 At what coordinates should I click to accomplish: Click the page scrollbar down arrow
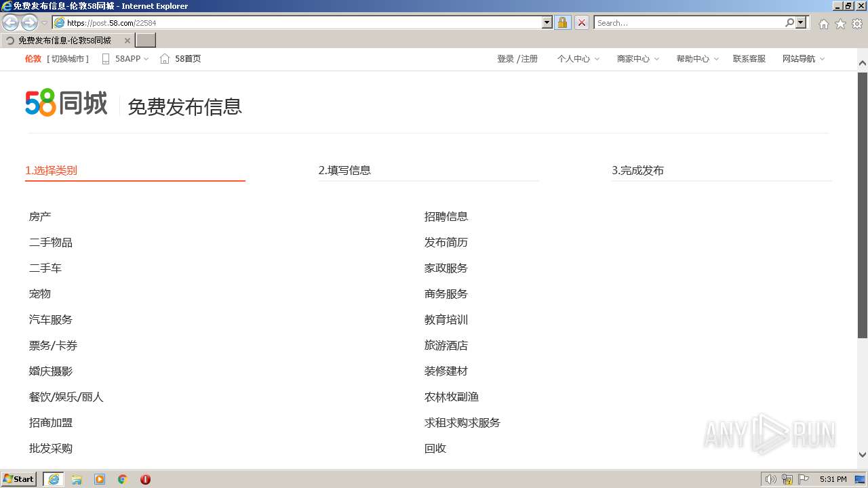point(863,455)
